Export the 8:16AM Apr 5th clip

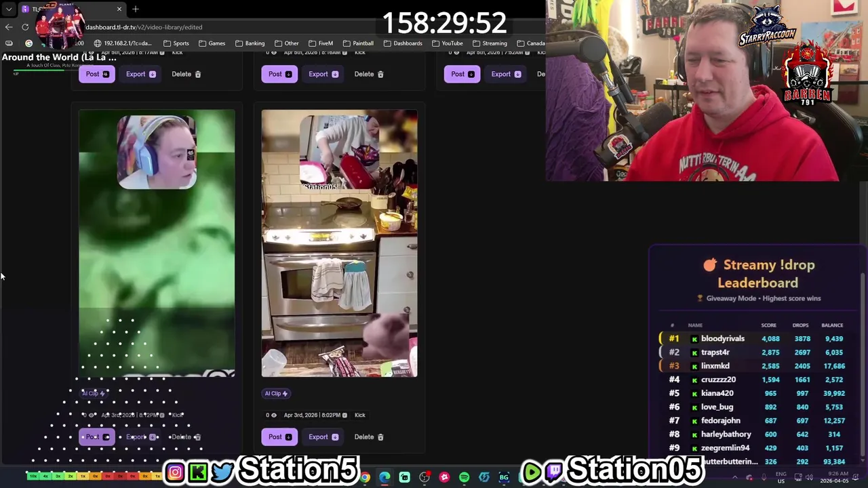tap(323, 74)
